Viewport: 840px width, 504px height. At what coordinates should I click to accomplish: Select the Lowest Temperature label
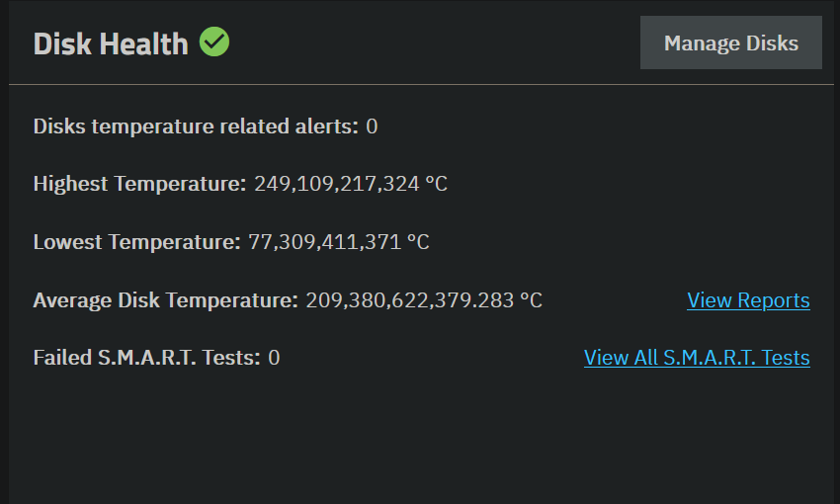tap(136, 241)
